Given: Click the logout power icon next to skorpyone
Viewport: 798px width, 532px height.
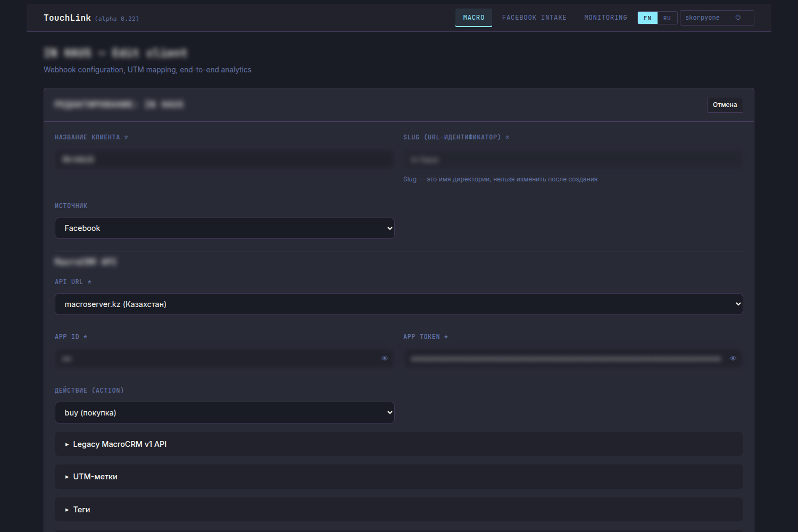Looking at the screenshot, I should pyautogui.click(x=738, y=18).
